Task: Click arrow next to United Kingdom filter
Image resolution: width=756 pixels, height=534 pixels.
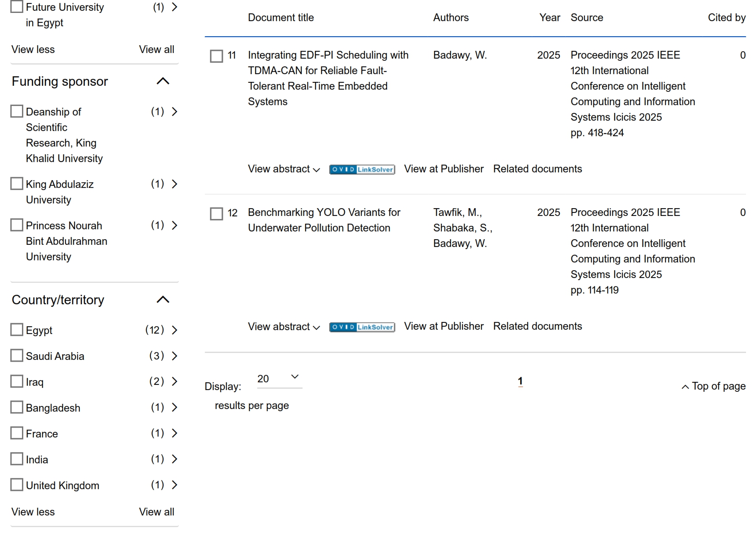Action: [x=175, y=485]
